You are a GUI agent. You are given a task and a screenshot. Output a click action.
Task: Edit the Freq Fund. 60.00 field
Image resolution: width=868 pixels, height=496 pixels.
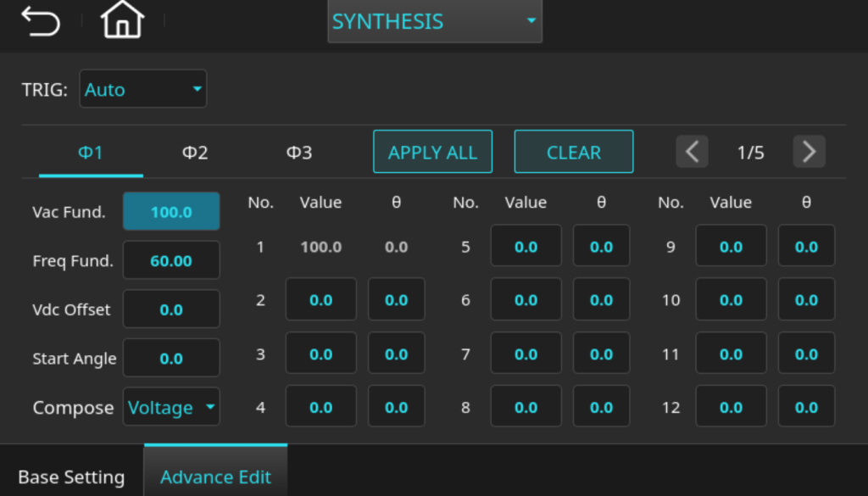pos(171,260)
